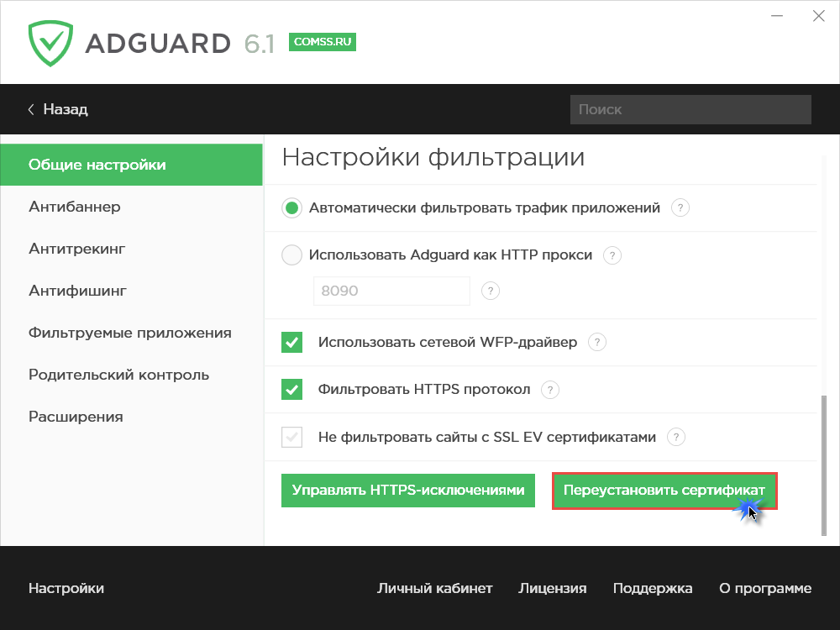Viewport: 840px width, 630px height.
Task: Open the Поддержка link in footer
Action: tap(653, 588)
